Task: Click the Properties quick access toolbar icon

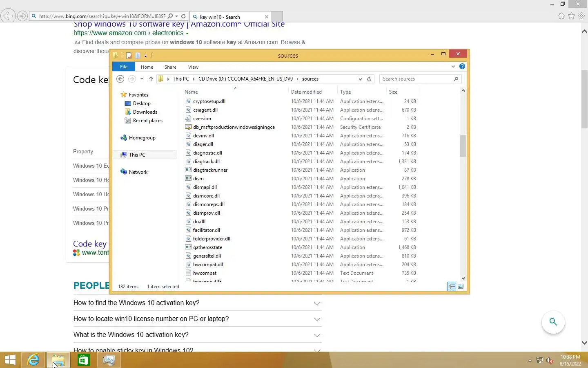Action: [129, 55]
